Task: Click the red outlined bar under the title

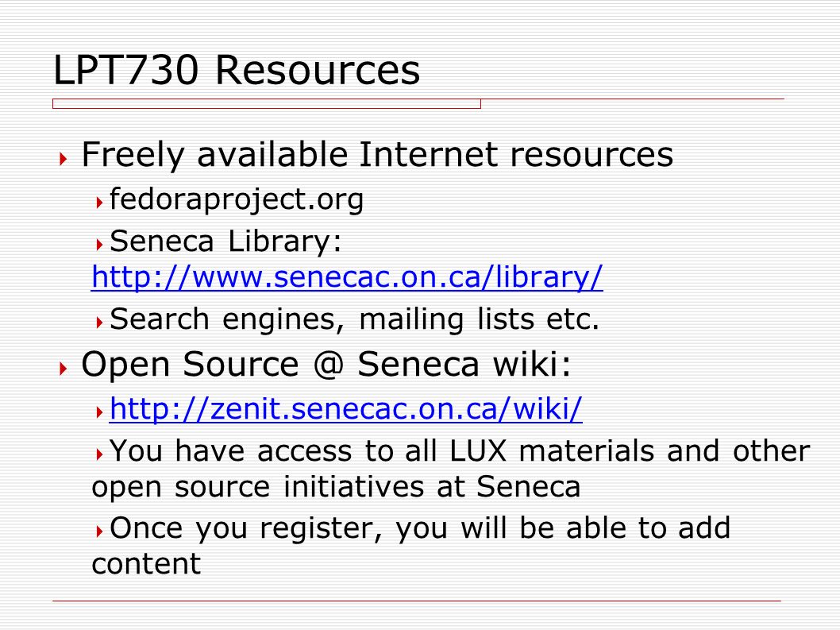Action: tap(266, 103)
